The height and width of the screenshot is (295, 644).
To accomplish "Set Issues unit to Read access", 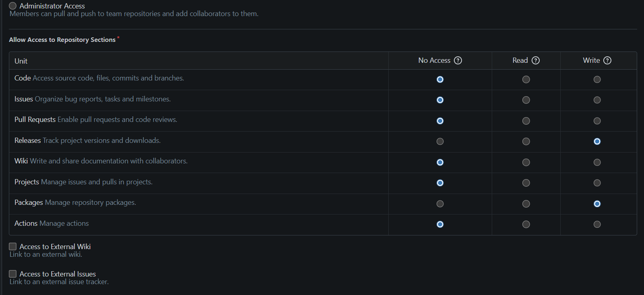I will (x=526, y=100).
